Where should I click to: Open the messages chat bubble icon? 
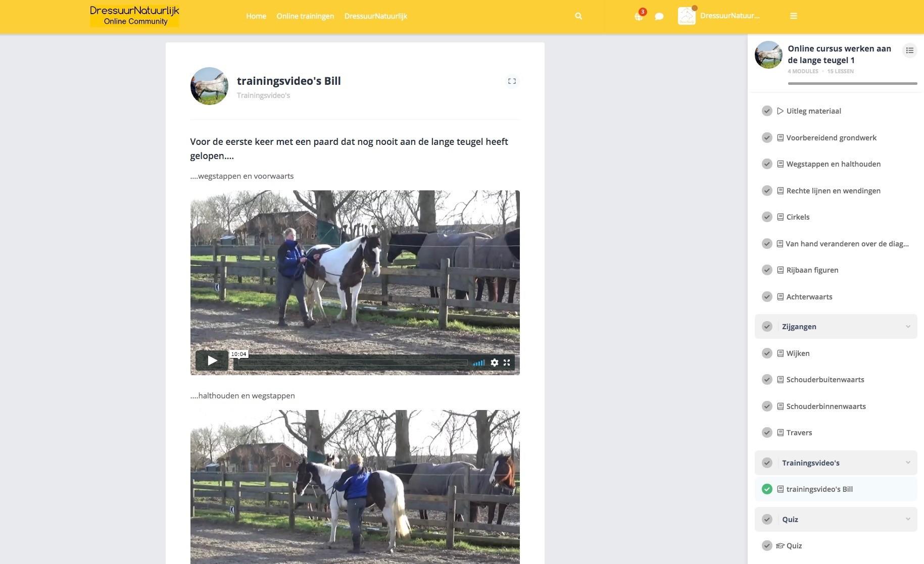pos(659,16)
